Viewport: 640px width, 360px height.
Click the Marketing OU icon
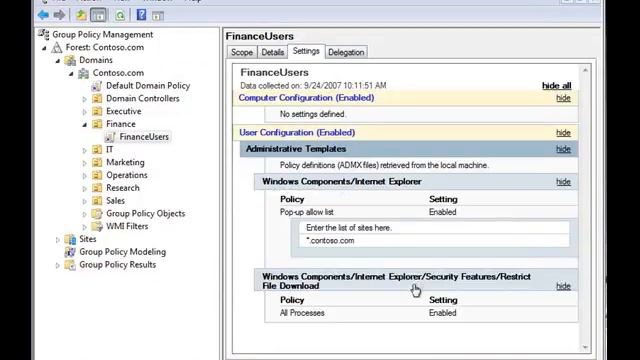[97, 162]
